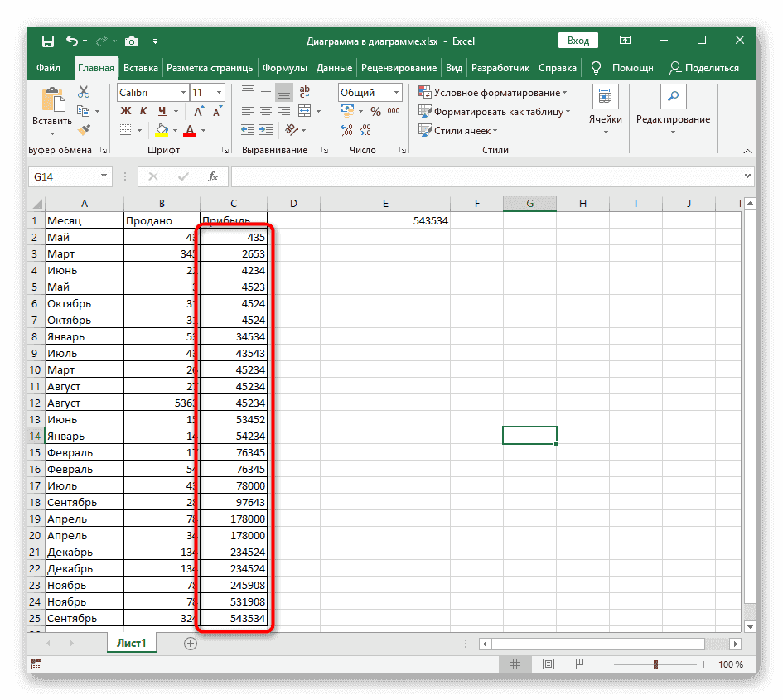Open the font size dropdown
Screen dimensions: 783x700
(218, 92)
